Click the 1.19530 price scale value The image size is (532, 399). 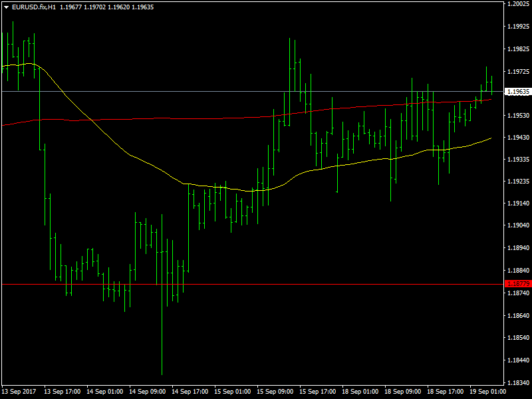coord(518,116)
